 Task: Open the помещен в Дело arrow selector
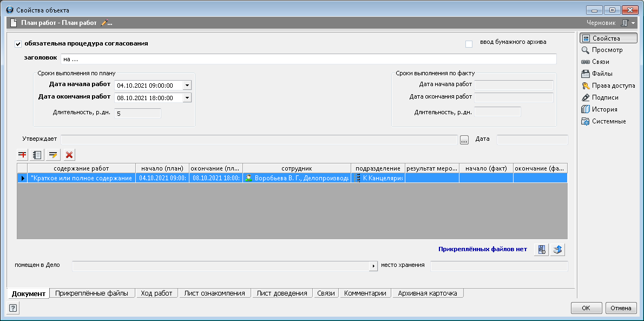pyautogui.click(x=373, y=266)
